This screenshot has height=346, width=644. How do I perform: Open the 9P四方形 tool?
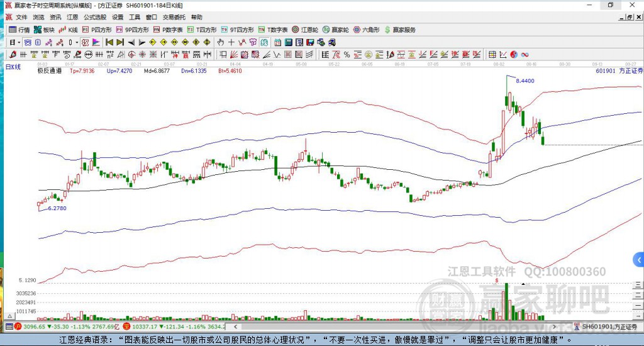[x=132, y=30]
